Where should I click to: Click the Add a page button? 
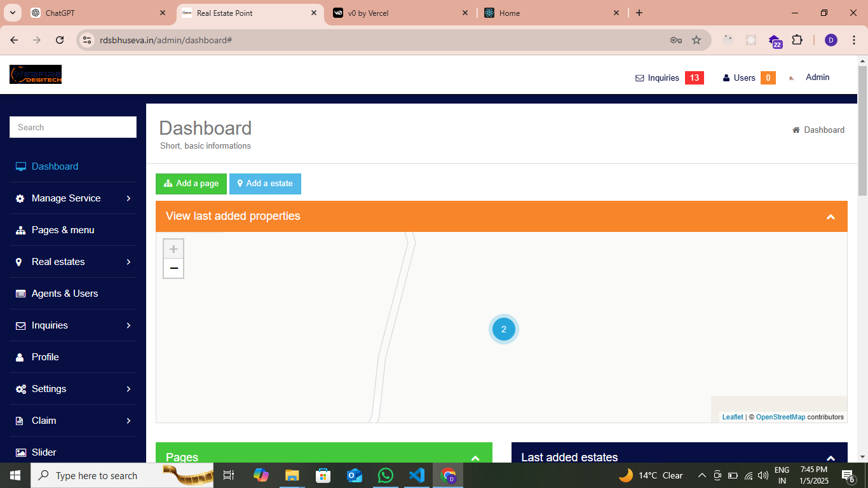tap(191, 184)
